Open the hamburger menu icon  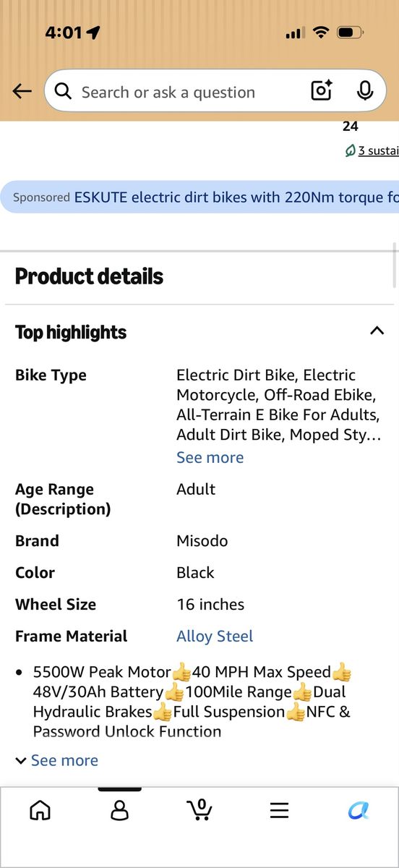click(279, 811)
